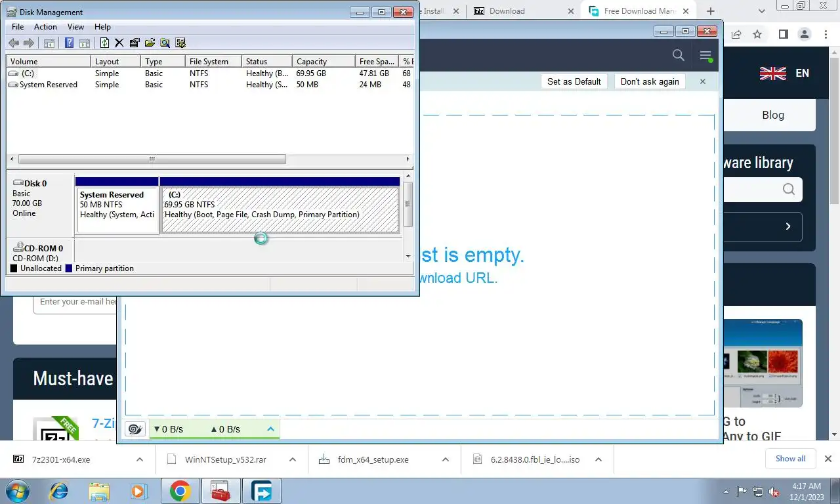Sort by the Capacity column header

click(x=324, y=61)
